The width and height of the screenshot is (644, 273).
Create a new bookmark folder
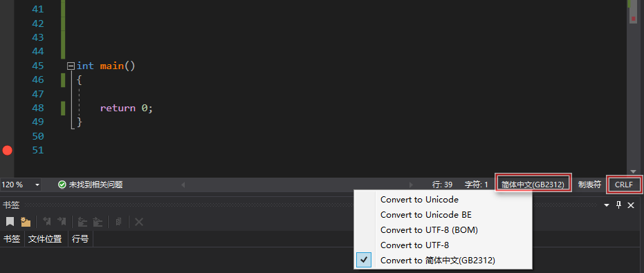click(x=26, y=222)
